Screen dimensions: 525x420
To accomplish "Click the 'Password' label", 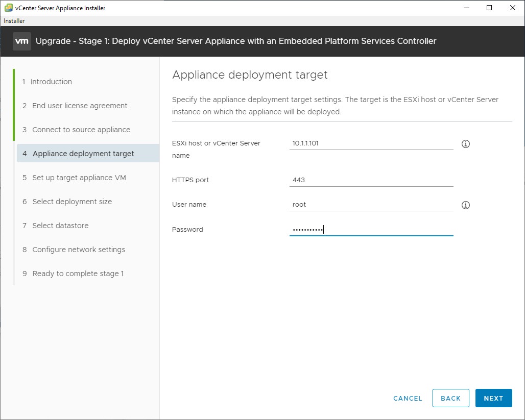I will [187, 230].
